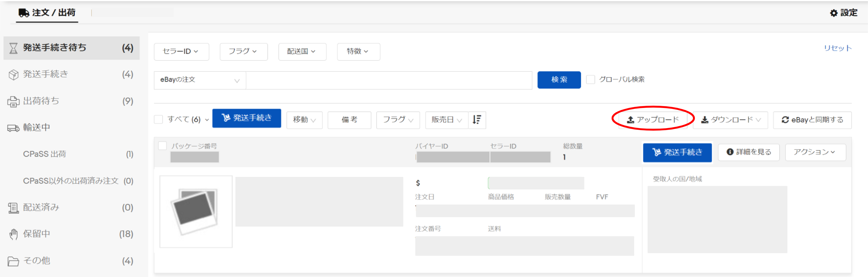Check the パッケージ番号 row checkbox
The width and height of the screenshot is (868, 277).
tap(162, 146)
